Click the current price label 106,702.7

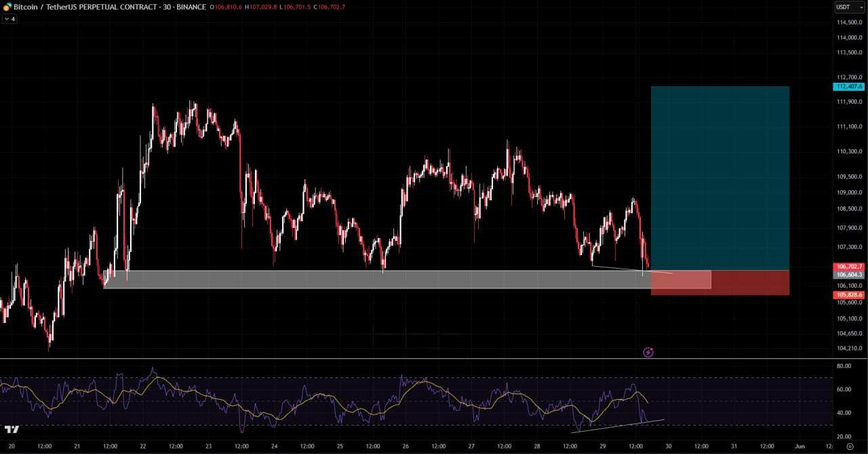(x=850, y=267)
